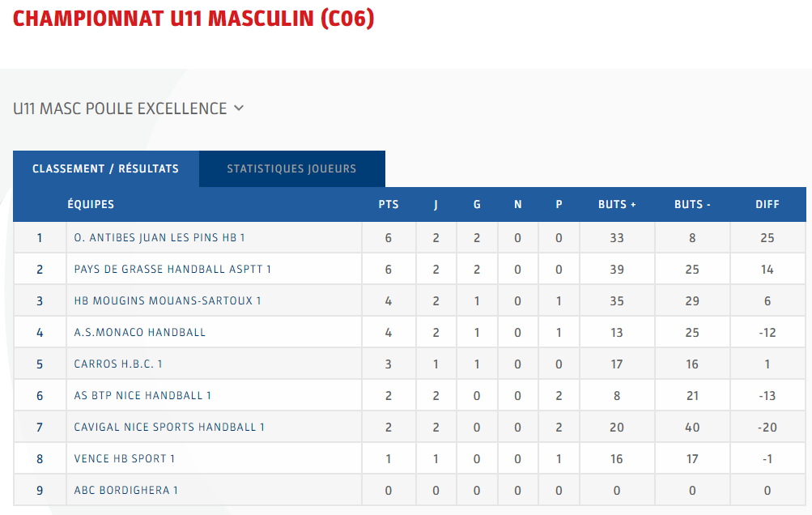Open AS BTP Nice Handball 1 team
This screenshot has height=515, width=812.
tap(142, 396)
